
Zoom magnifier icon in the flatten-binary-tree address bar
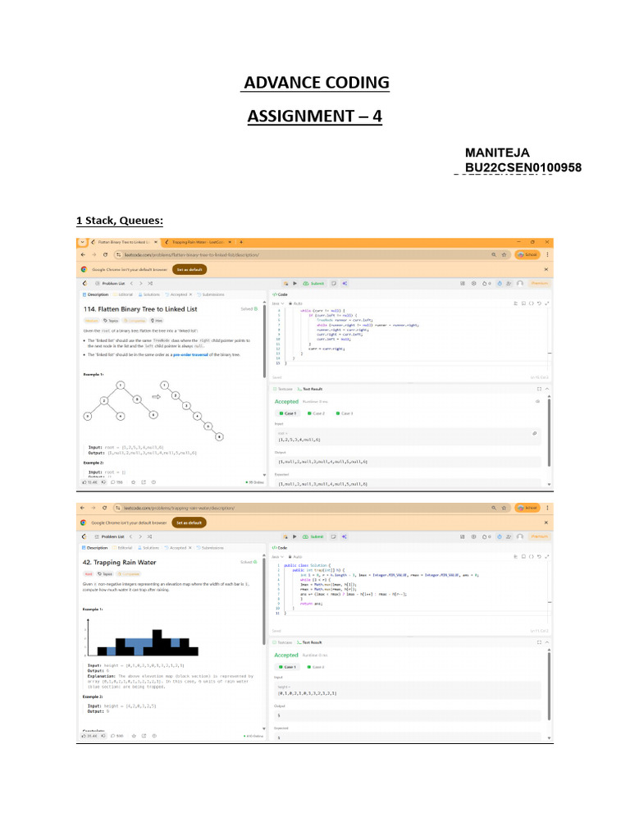click(494, 255)
